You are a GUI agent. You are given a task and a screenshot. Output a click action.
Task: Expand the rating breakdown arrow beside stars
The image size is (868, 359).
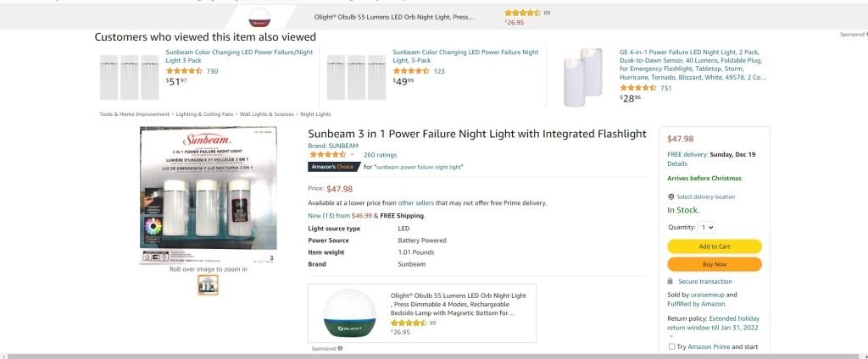pos(352,155)
